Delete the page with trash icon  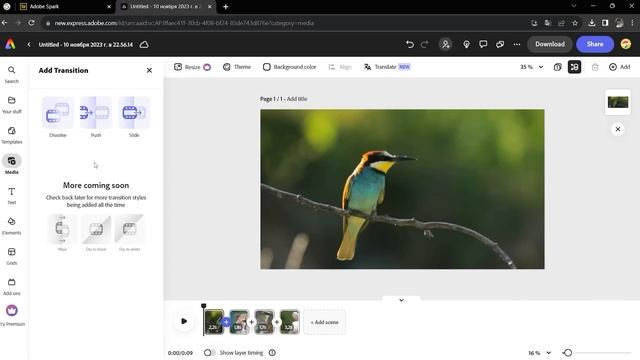[x=595, y=67]
